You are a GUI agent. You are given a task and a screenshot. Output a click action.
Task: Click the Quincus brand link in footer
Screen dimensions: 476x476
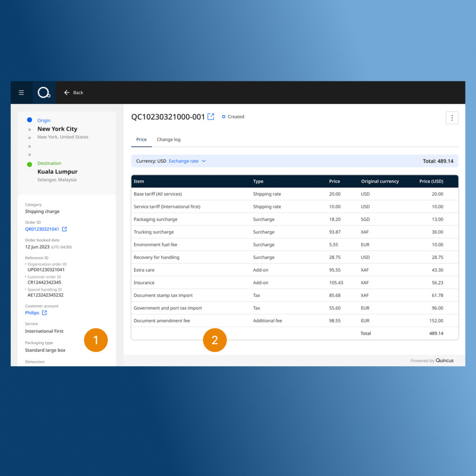pos(444,360)
